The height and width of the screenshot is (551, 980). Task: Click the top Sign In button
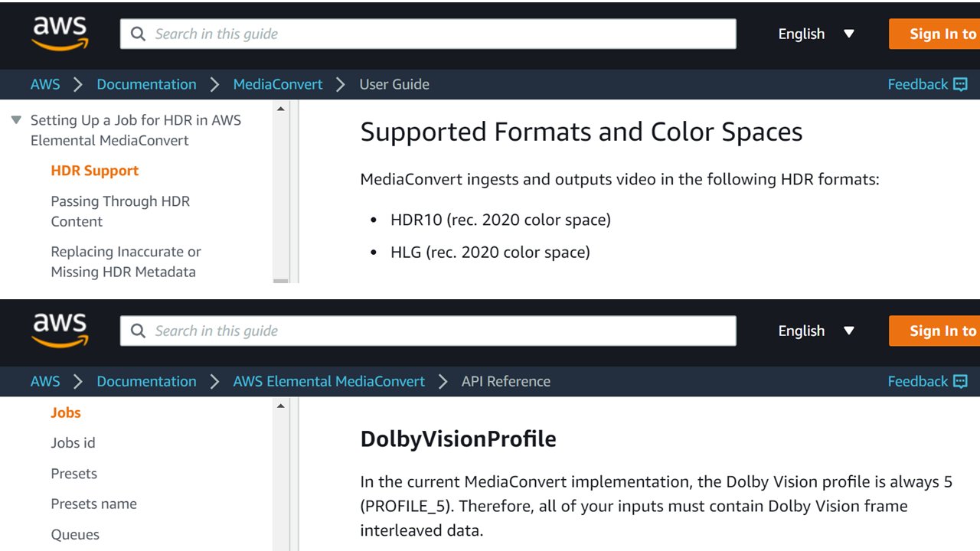coord(934,34)
